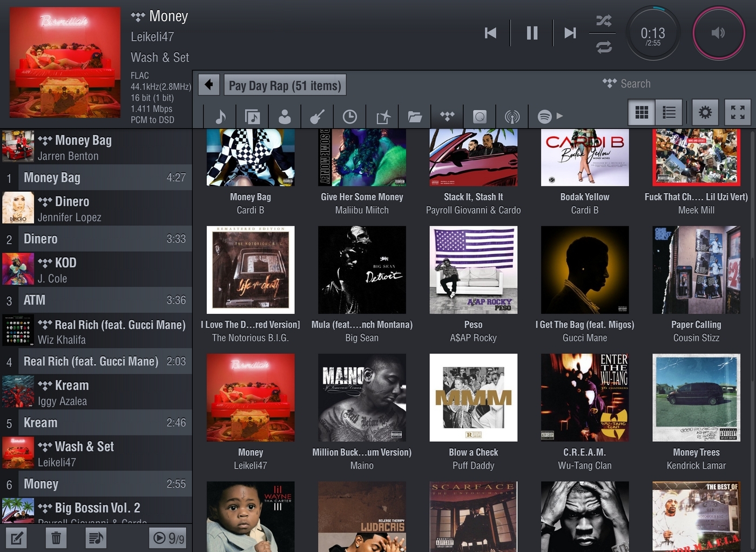Image resolution: width=756 pixels, height=552 pixels.
Task: Click the Pay Day Rap (51 items) button
Action: coord(285,85)
